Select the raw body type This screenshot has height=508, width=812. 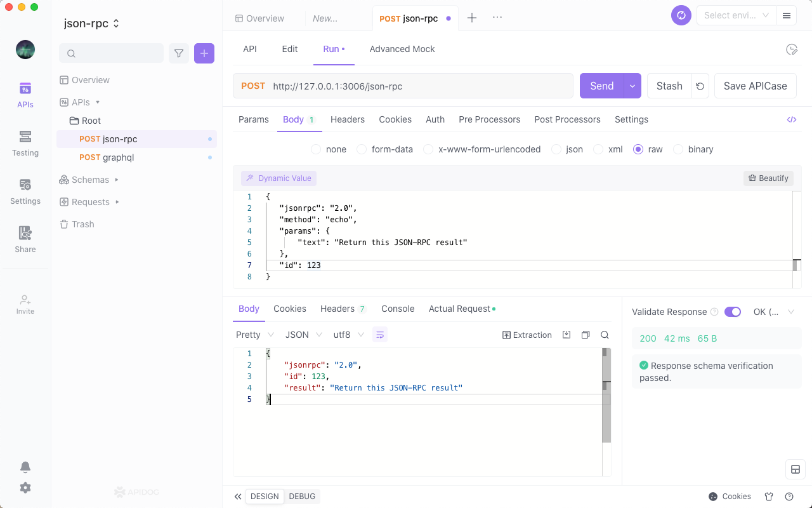point(638,149)
